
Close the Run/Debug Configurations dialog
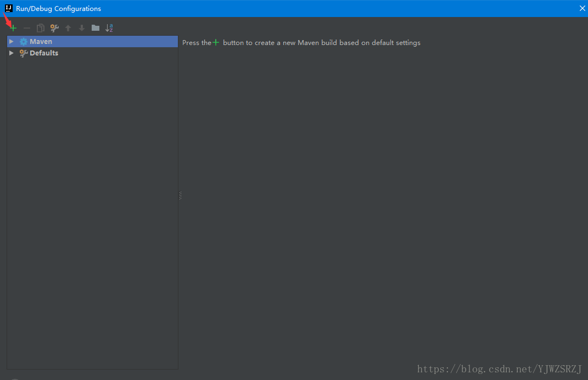(582, 8)
